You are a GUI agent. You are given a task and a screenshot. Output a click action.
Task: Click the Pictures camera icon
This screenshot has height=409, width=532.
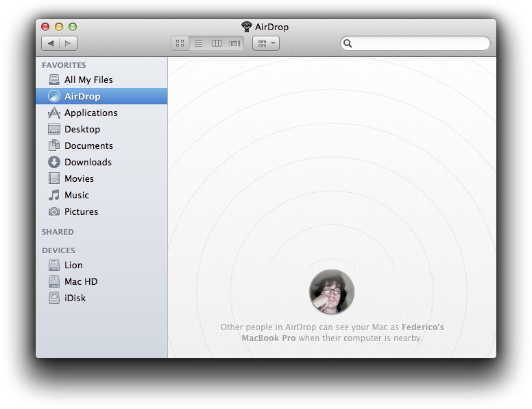(54, 211)
